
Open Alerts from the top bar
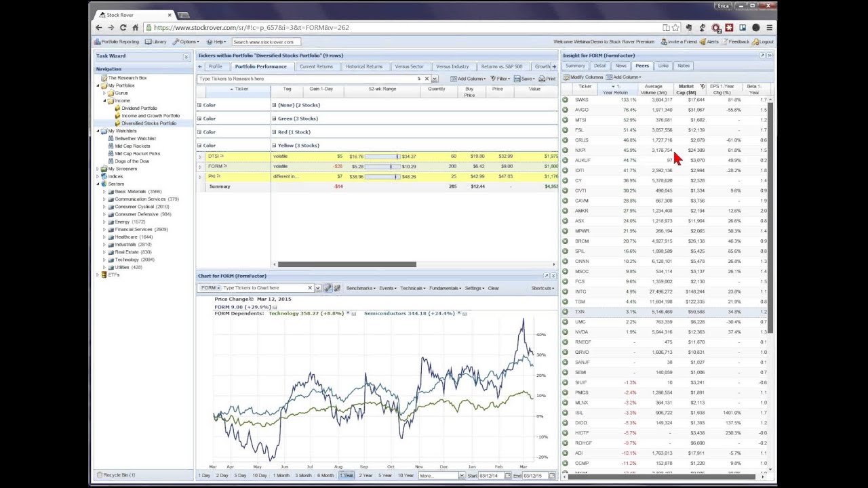[709, 42]
